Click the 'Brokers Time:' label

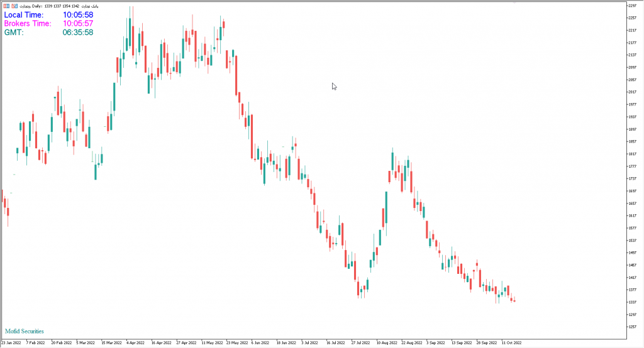click(28, 23)
